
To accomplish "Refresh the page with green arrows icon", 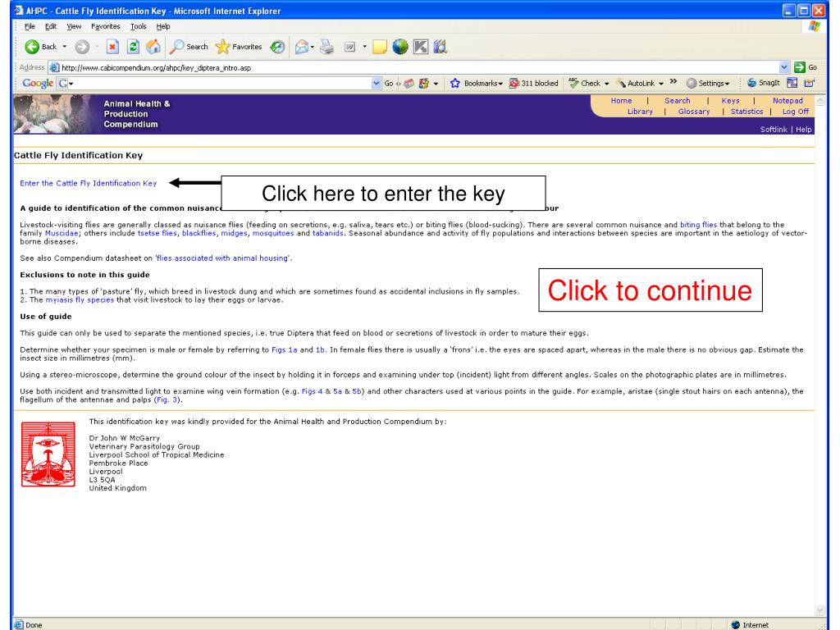I will (133, 47).
